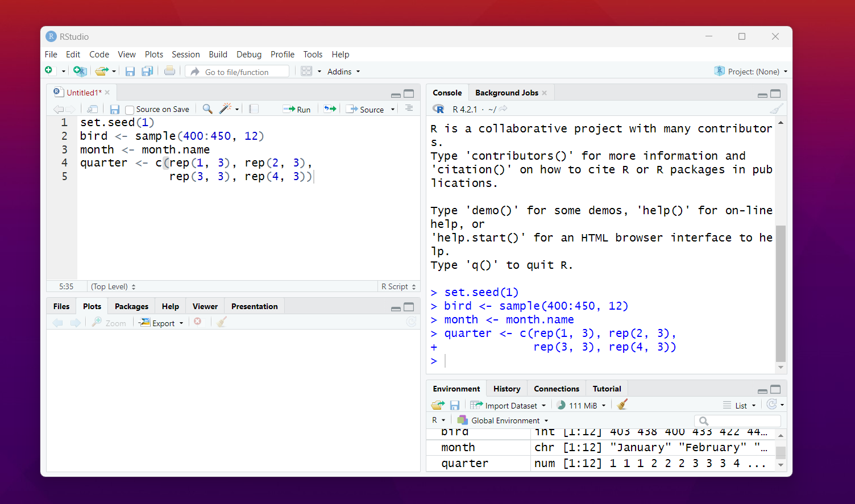Switch to the Packages tab
This screenshot has width=855, height=504.
(131, 306)
